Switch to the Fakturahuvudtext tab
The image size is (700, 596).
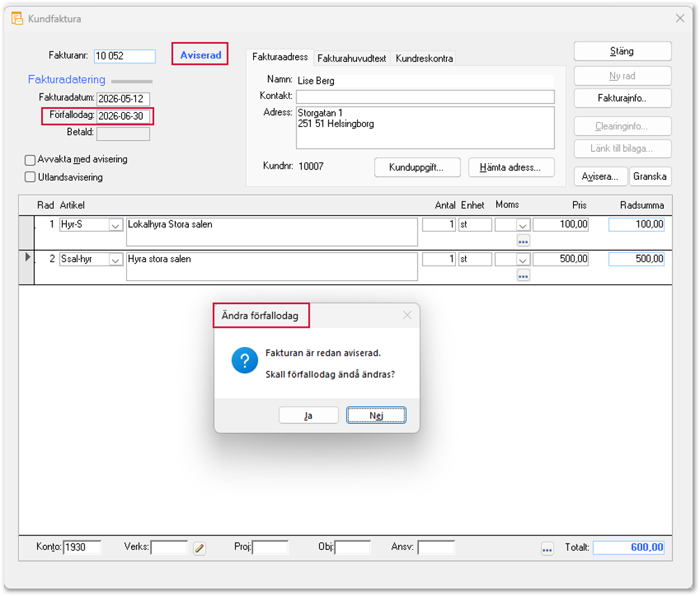(352, 59)
